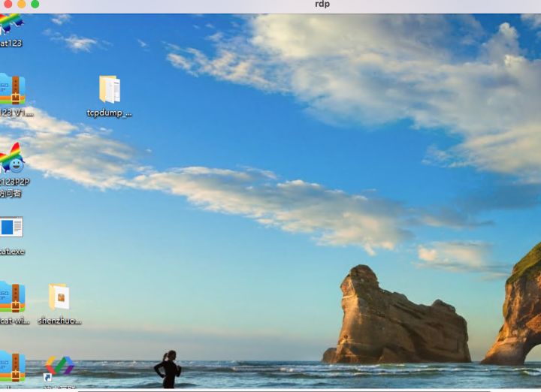
Task: Click the cat.exe file name label
Action: [x=12, y=252]
